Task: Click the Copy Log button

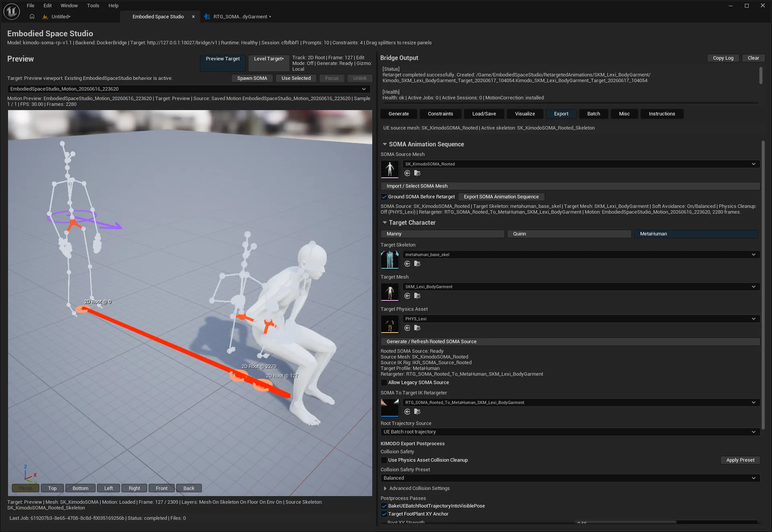Action: pos(723,58)
